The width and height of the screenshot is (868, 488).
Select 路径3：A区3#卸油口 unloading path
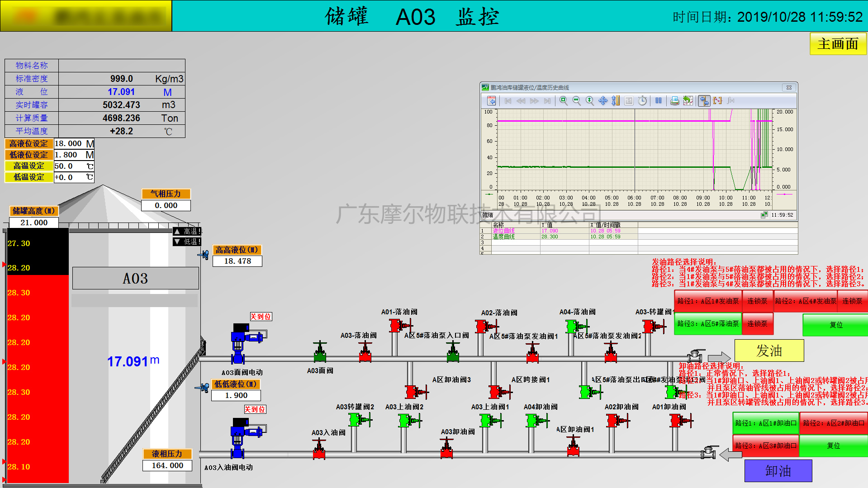765,445
